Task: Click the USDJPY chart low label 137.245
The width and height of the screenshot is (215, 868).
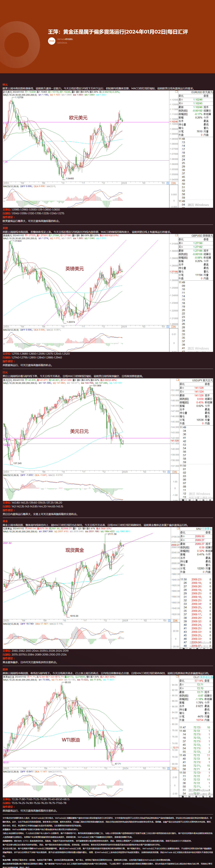Action: coord(17,463)
